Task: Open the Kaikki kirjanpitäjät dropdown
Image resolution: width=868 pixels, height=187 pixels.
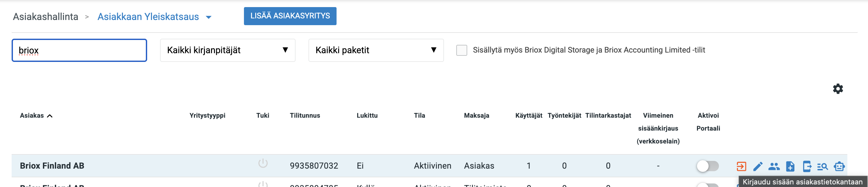Action: pyautogui.click(x=227, y=50)
